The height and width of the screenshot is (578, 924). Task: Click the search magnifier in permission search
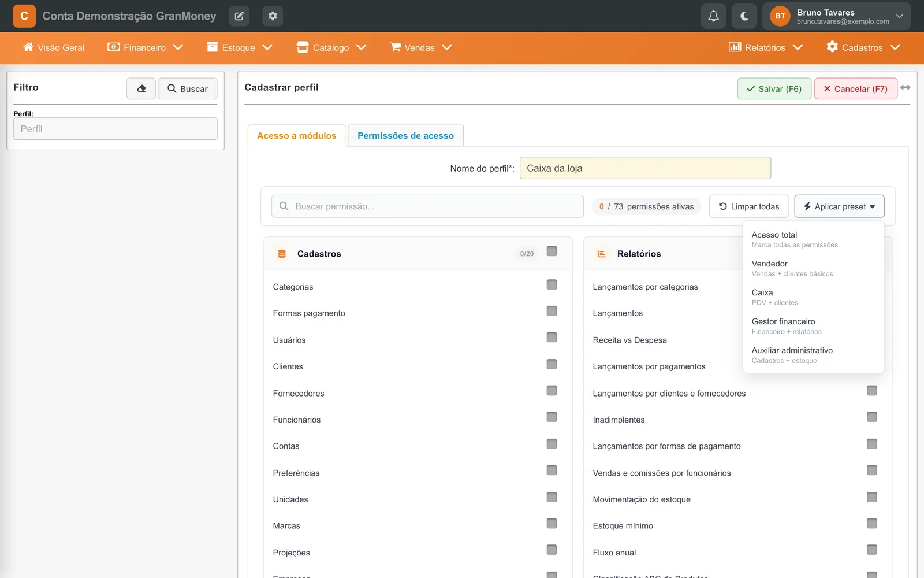pos(284,206)
